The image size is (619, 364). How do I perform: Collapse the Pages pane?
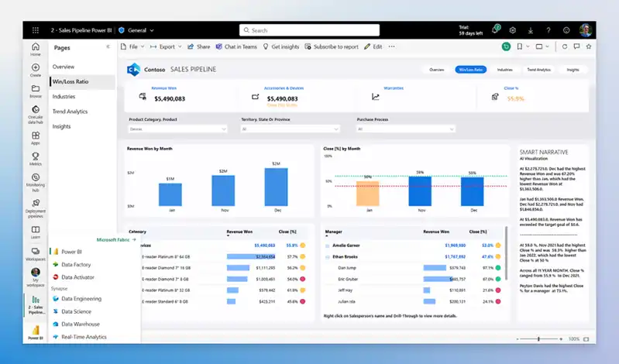tap(108, 46)
